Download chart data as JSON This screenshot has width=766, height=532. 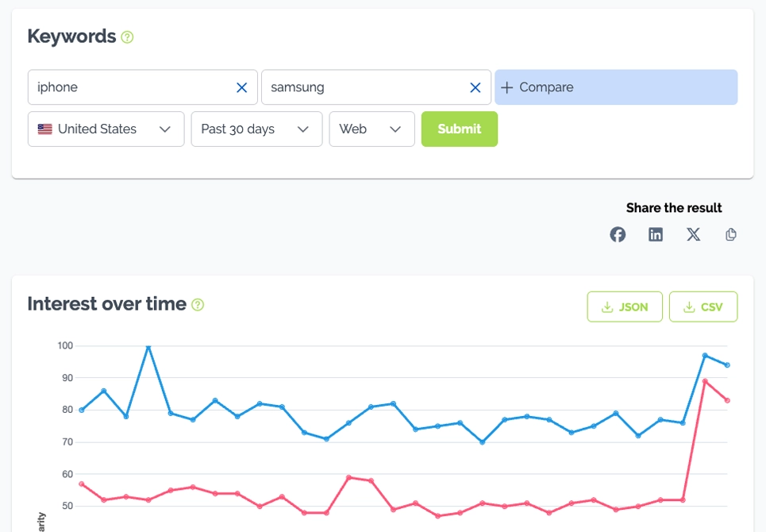[x=625, y=306]
